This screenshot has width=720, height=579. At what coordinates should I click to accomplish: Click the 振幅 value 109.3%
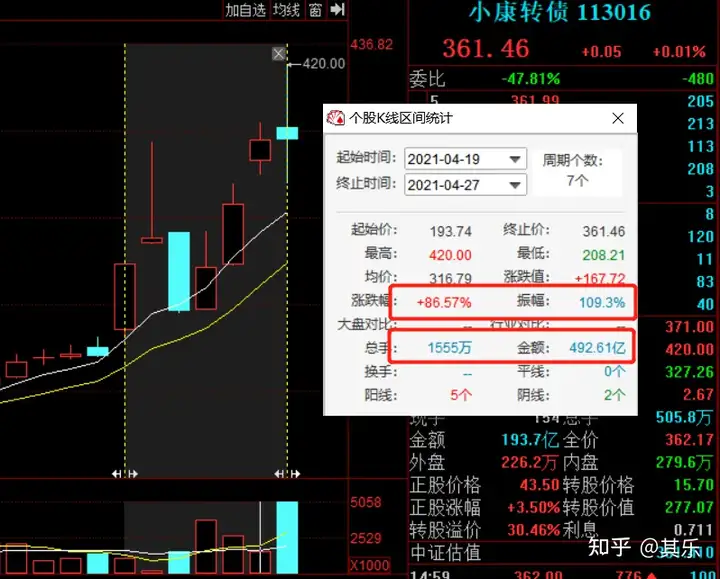pos(602,303)
